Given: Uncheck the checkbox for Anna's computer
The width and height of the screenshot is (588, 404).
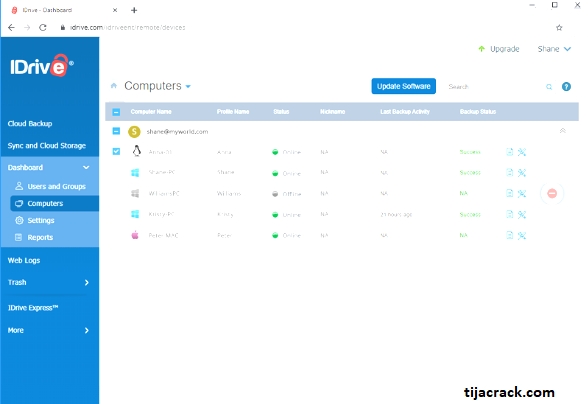Looking at the screenshot, I should 116,151.
